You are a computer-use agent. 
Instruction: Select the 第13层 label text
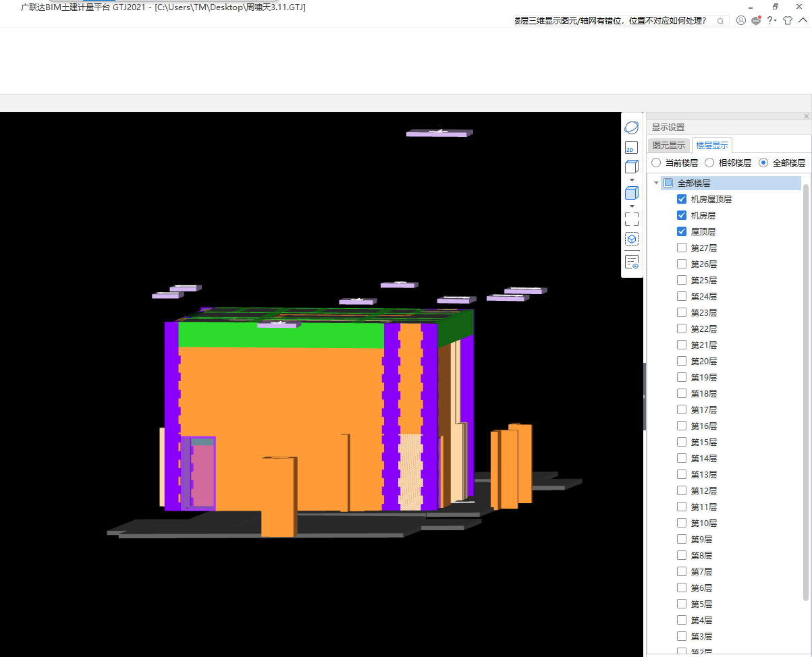pos(703,475)
